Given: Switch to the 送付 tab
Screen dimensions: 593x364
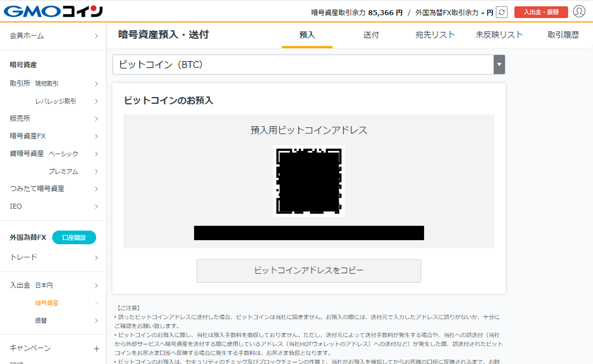Looking at the screenshot, I should 371,35.
